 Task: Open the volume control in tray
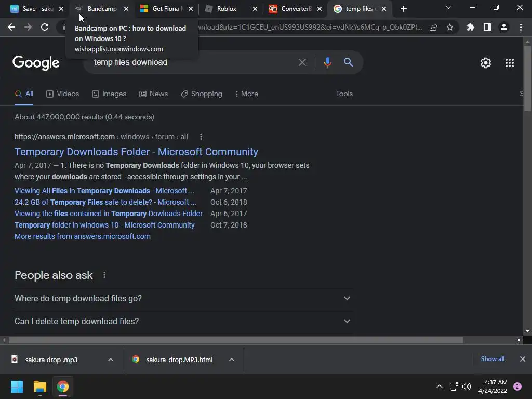point(467,387)
